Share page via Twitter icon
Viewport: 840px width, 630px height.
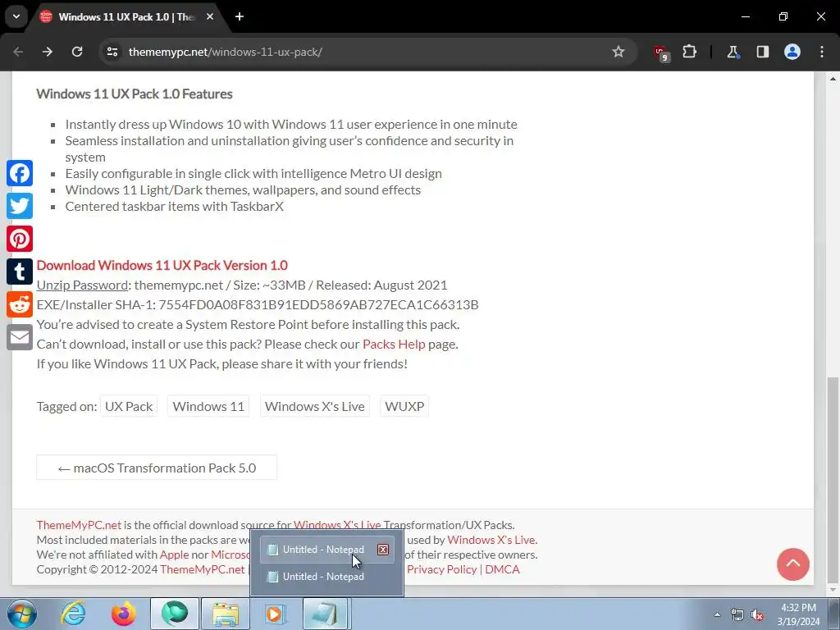pos(20,206)
